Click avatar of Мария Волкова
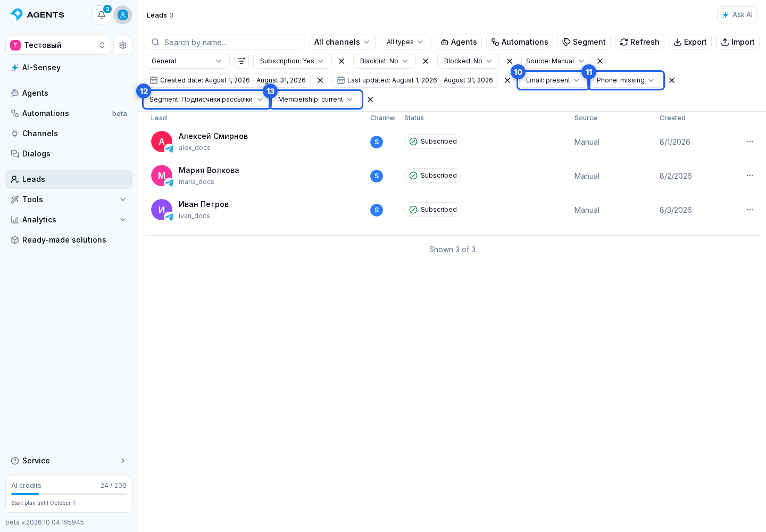This screenshot has width=766, height=532. pos(162,176)
